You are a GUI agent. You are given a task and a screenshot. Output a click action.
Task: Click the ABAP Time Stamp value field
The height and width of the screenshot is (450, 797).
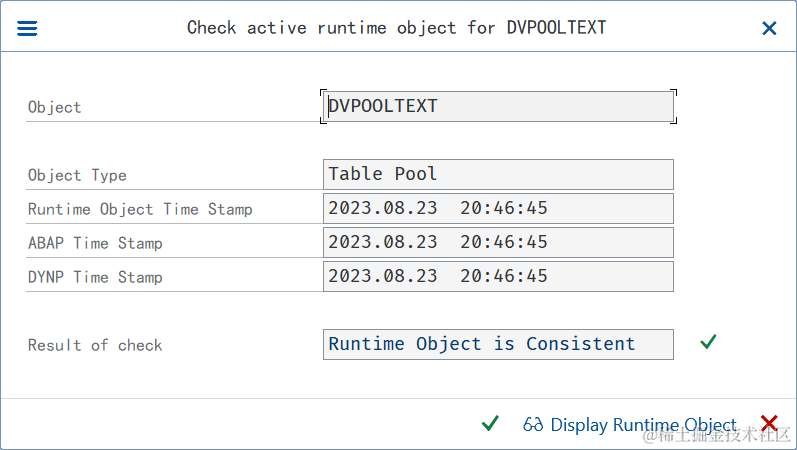[x=498, y=243]
